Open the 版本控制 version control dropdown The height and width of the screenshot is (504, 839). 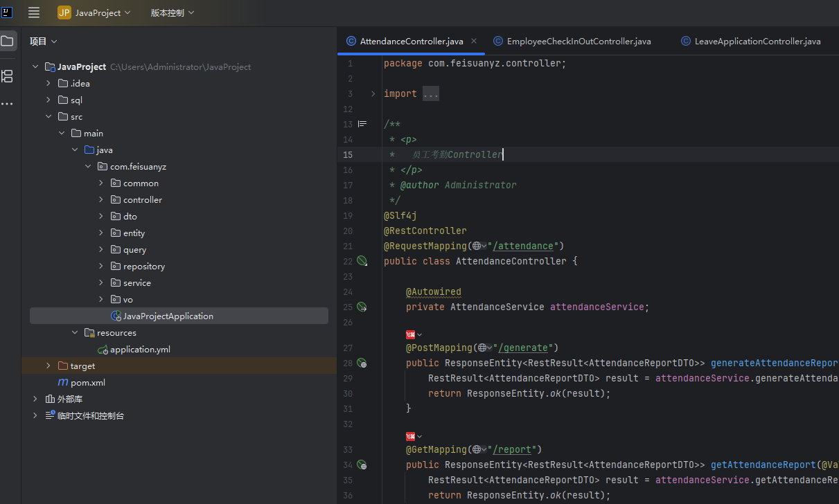(x=172, y=12)
